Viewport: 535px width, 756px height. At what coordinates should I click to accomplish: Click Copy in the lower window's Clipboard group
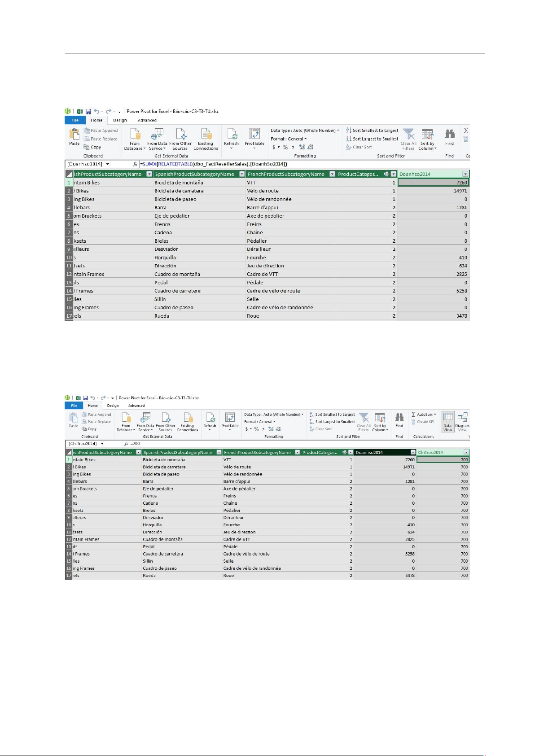(x=90, y=429)
